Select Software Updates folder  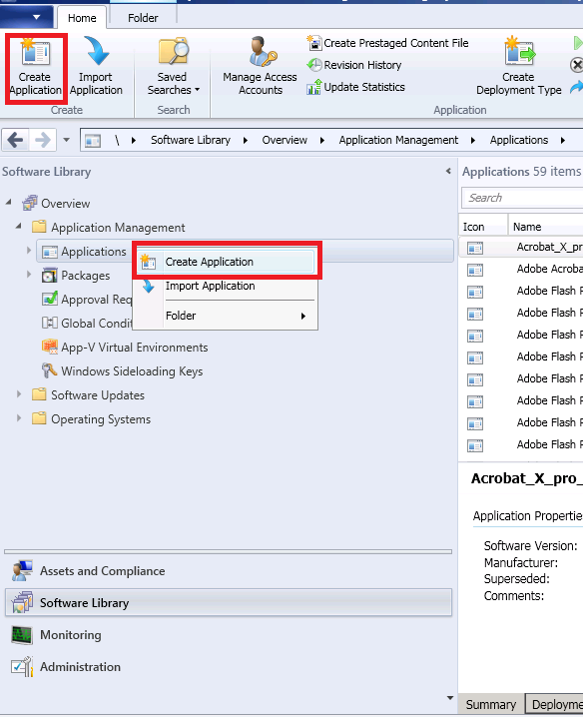click(x=89, y=394)
